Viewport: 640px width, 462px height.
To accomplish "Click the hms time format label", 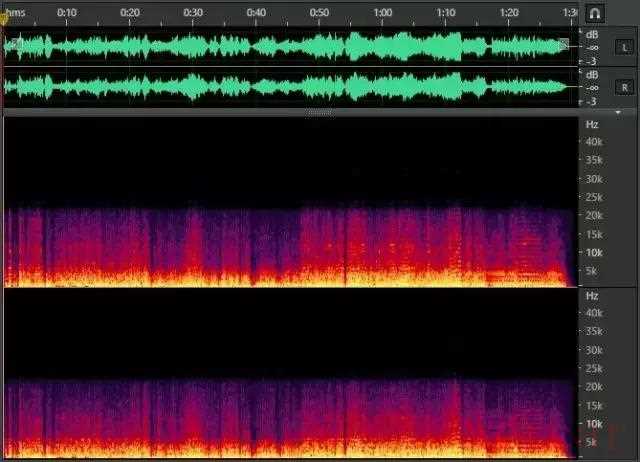I will click(x=14, y=13).
